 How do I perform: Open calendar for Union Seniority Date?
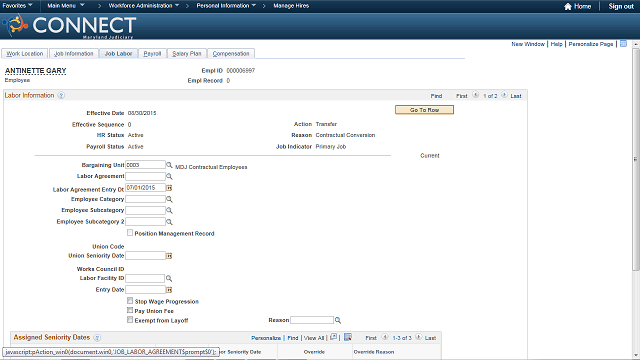click(169, 256)
